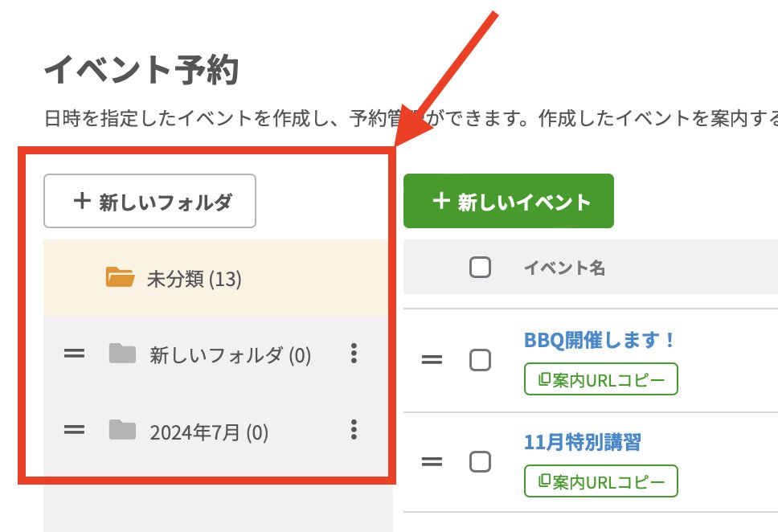Click the drag handle beside BBQ開催します！ row
The width and height of the screenshot is (778, 532).
click(432, 361)
